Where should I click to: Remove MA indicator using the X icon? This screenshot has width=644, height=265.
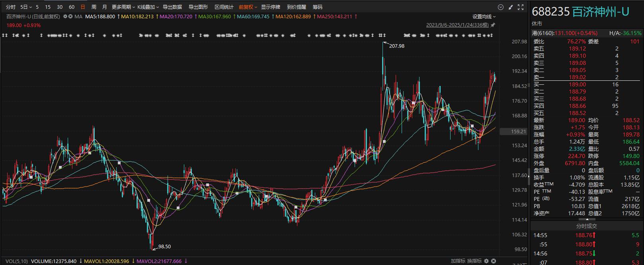(x=70, y=17)
